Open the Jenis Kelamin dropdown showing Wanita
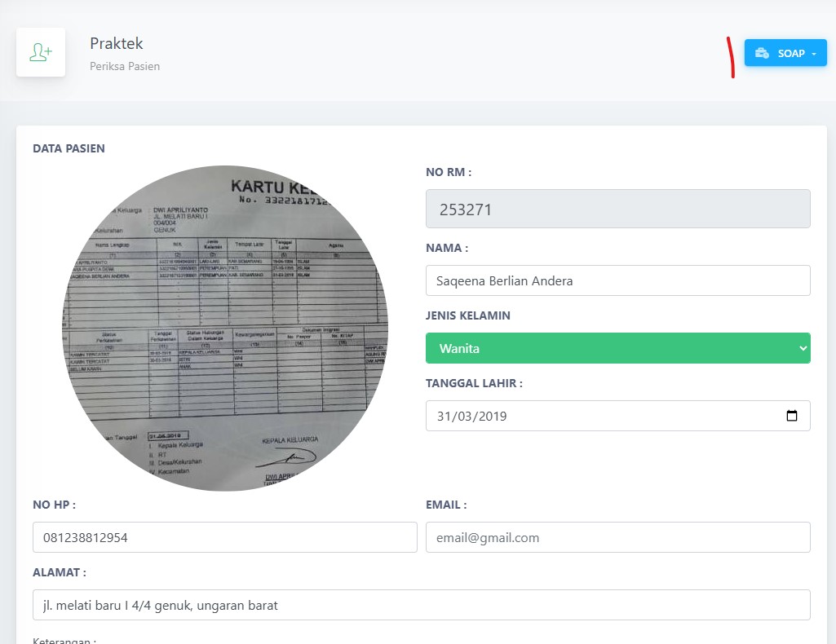The width and height of the screenshot is (836, 644). click(617, 348)
